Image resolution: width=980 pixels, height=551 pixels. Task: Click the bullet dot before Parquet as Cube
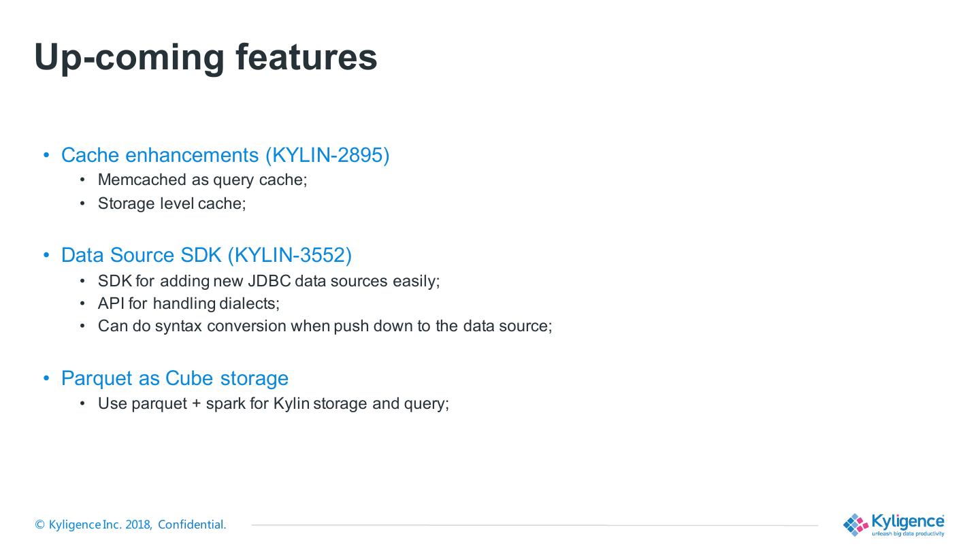pyautogui.click(x=47, y=378)
